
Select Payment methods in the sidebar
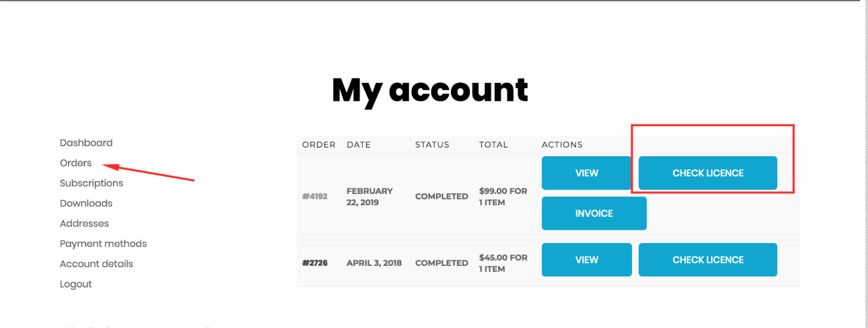(103, 244)
